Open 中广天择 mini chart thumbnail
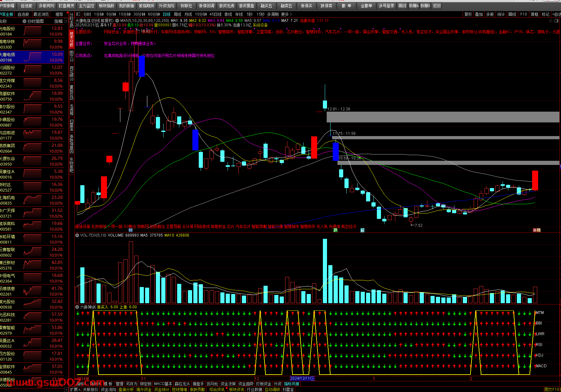561x392 pixels. [32, 213]
